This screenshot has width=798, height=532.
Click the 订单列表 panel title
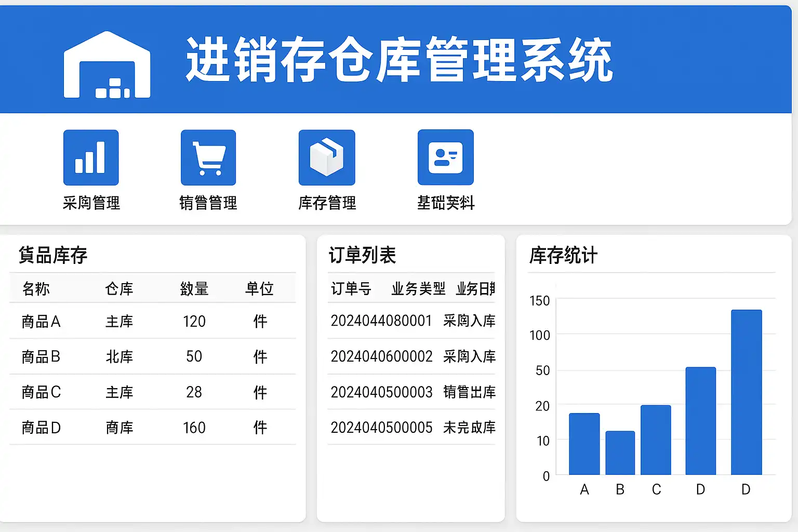click(x=362, y=255)
